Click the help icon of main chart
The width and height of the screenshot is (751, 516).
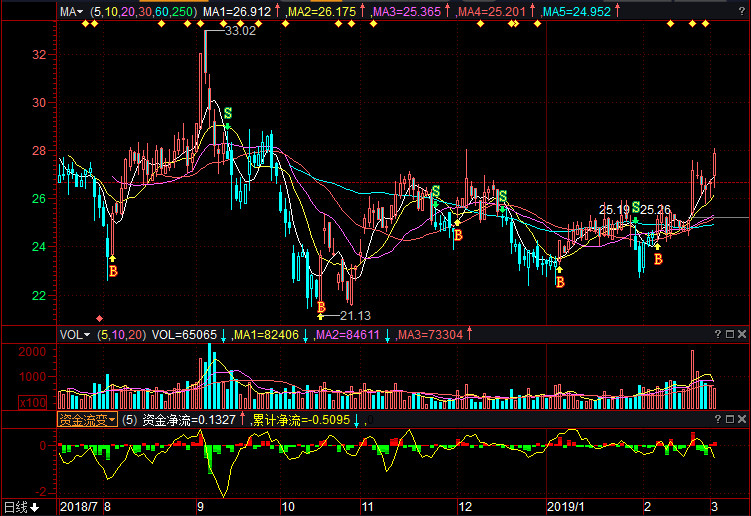(x=741, y=11)
